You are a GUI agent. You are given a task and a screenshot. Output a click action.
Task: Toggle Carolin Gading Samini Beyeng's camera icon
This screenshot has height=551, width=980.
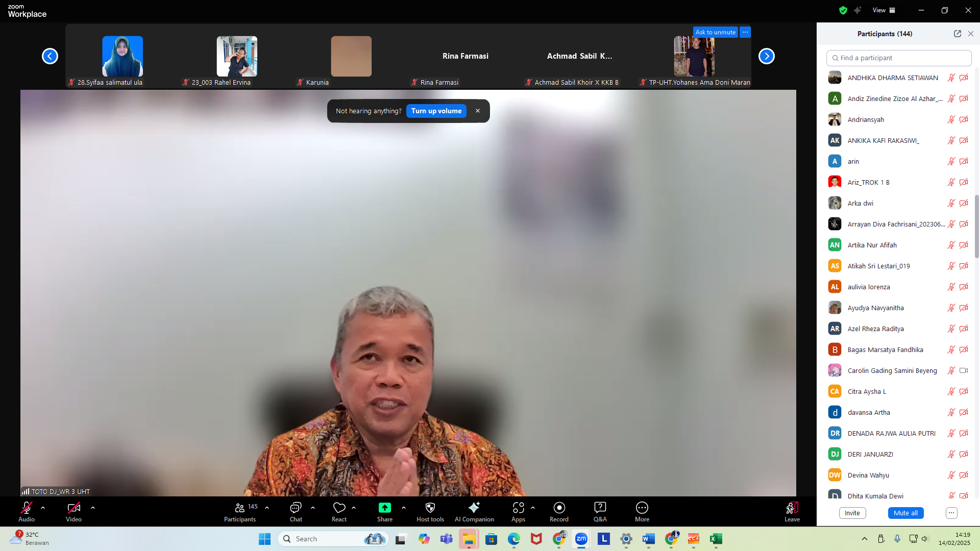coord(963,370)
